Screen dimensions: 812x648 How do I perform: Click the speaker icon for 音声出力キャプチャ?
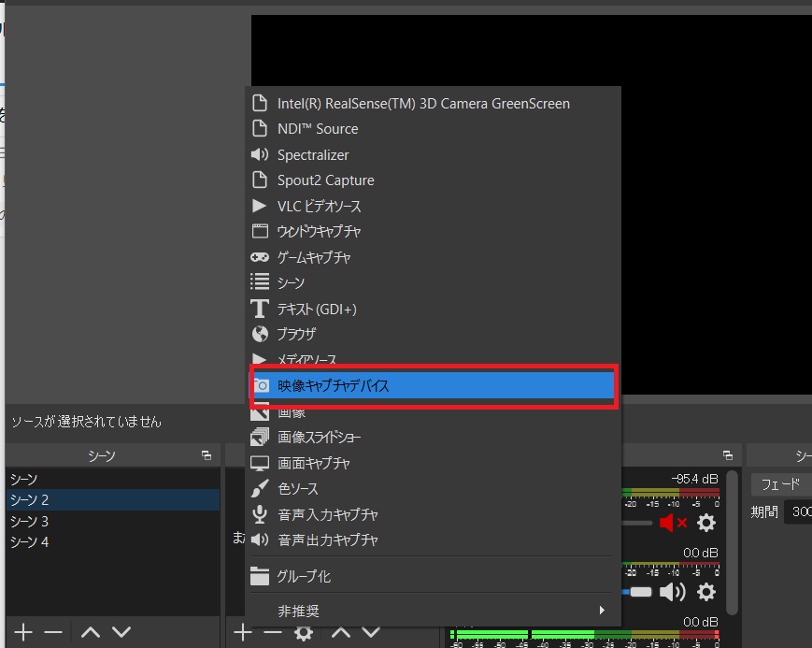click(260, 540)
